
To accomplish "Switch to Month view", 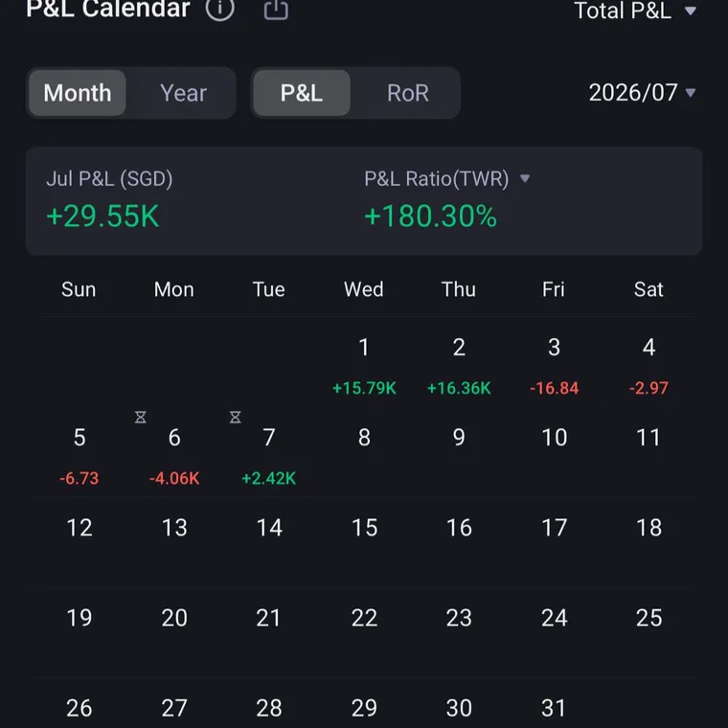I will (x=78, y=93).
